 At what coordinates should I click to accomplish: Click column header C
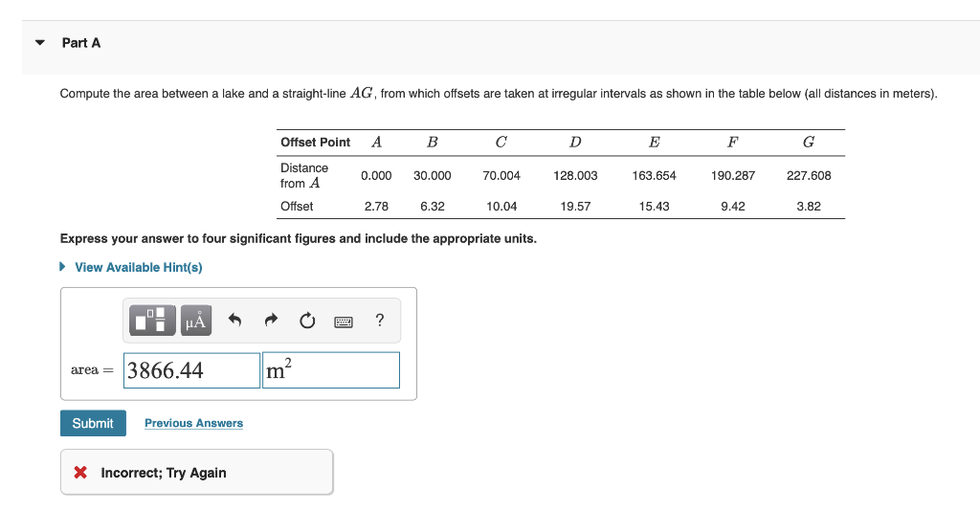click(x=501, y=143)
